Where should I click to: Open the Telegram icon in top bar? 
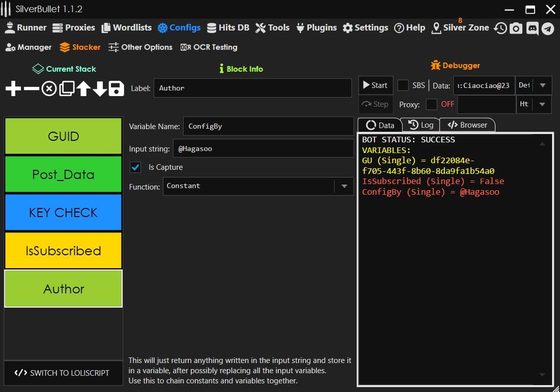point(547,28)
